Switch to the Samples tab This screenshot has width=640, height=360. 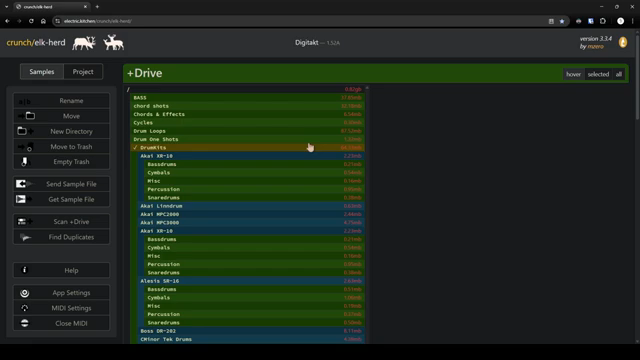point(42,71)
